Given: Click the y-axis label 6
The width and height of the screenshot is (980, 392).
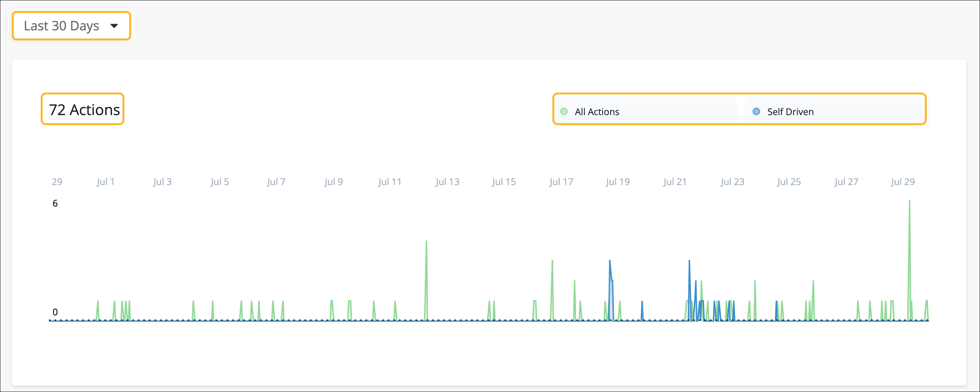Looking at the screenshot, I should (x=55, y=204).
